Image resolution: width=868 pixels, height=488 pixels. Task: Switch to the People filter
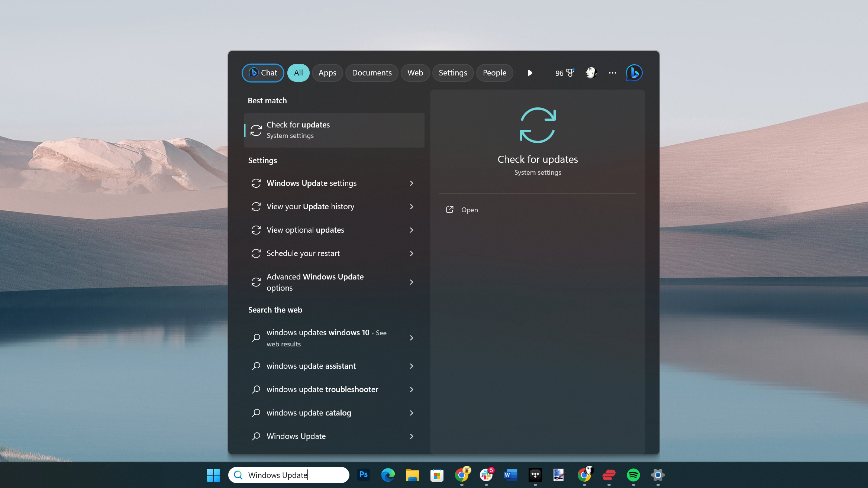(x=494, y=73)
